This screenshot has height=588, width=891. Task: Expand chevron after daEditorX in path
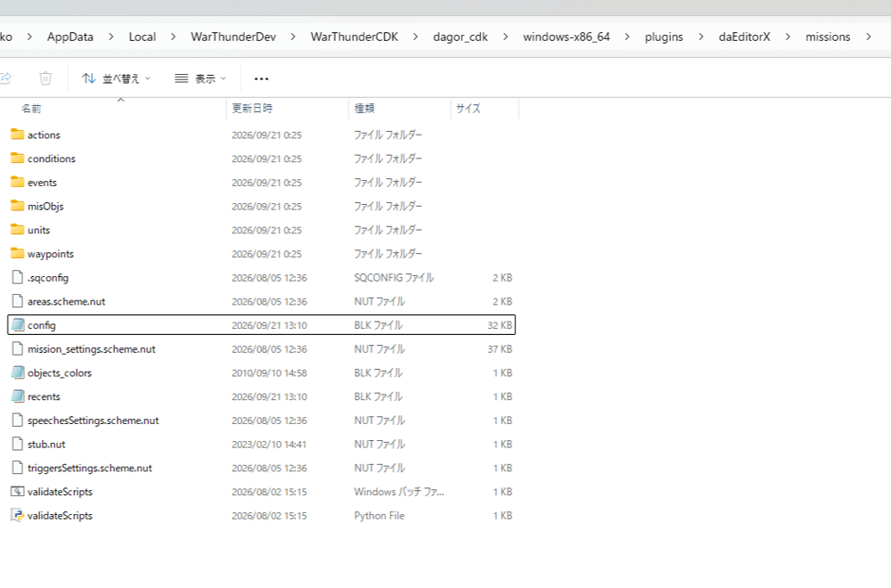pyautogui.click(x=788, y=37)
